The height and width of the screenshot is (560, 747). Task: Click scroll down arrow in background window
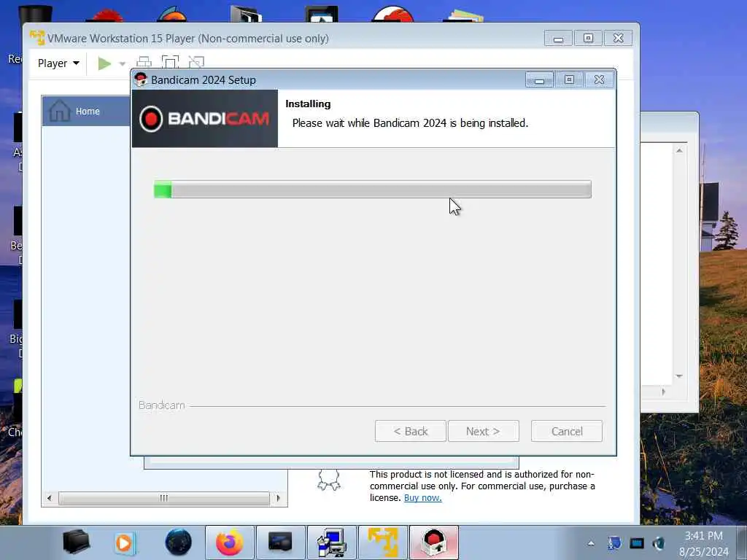(x=679, y=376)
